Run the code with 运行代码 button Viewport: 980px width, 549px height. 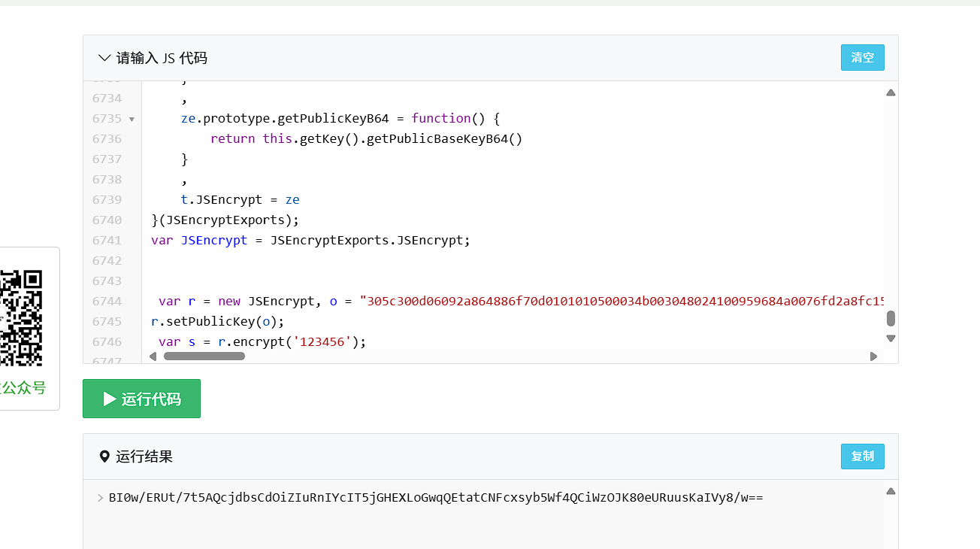(x=141, y=399)
